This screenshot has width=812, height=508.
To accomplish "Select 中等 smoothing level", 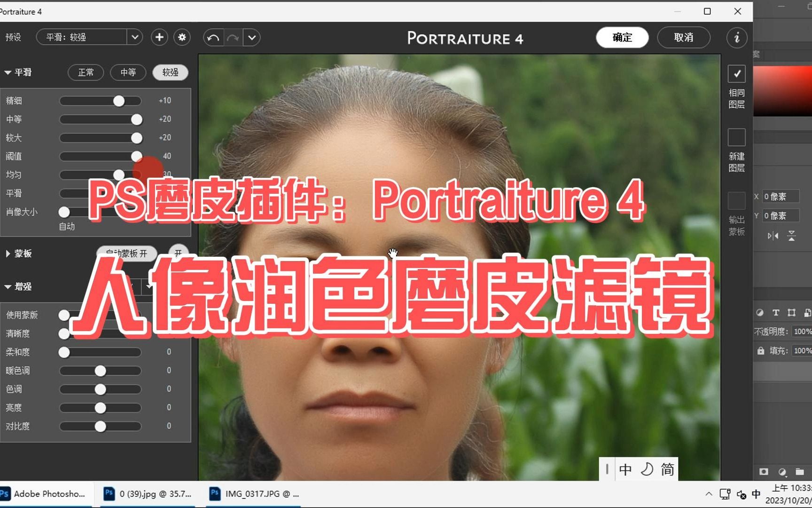I will 128,72.
